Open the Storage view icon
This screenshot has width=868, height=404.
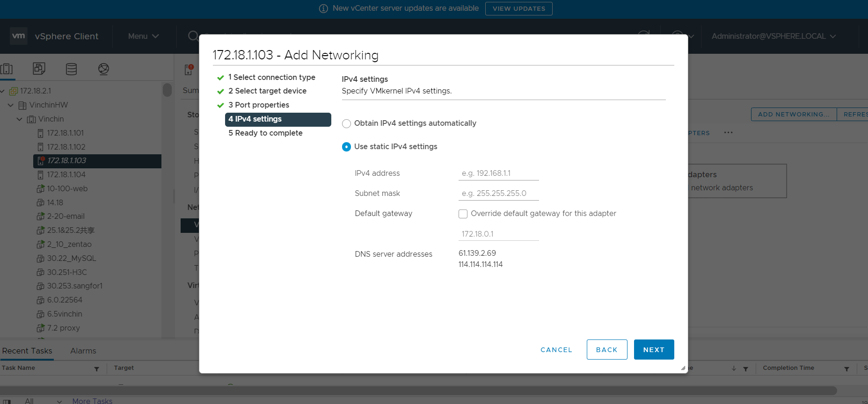coord(71,69)
